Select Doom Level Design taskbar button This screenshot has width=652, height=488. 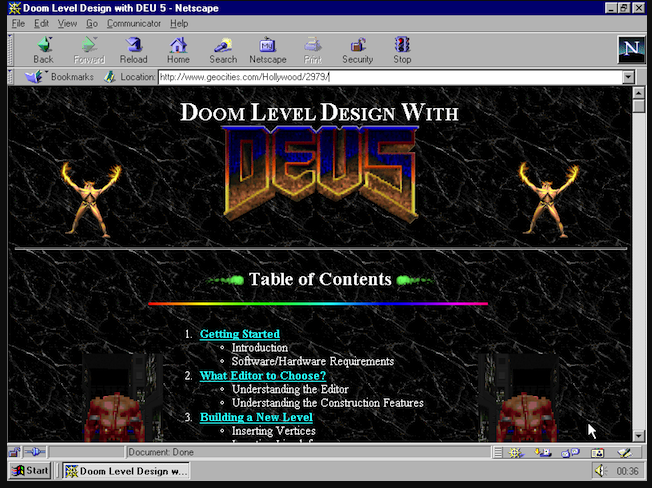coord(126,471)
